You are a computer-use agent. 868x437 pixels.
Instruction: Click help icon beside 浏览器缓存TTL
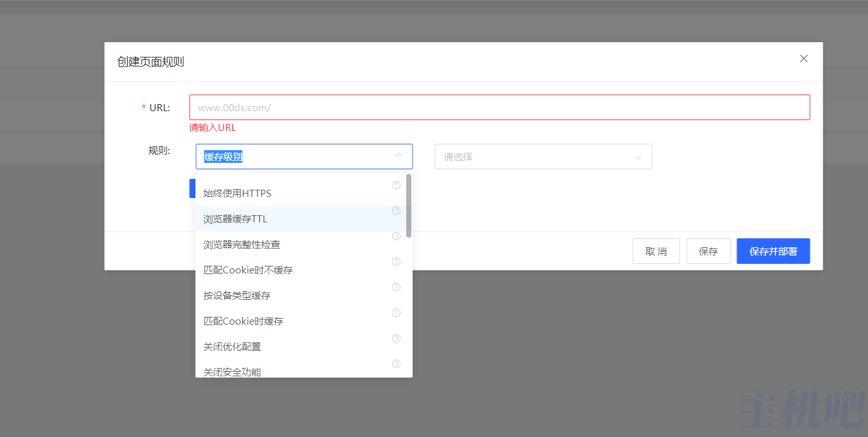click(396, 210)
